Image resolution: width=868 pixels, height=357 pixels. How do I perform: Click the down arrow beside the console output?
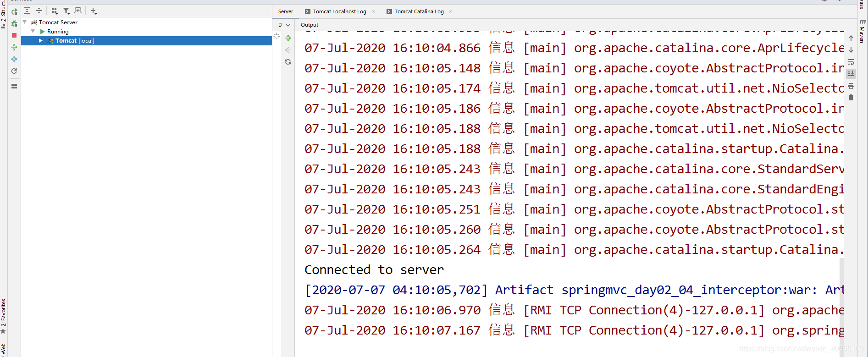coord(851,50)
